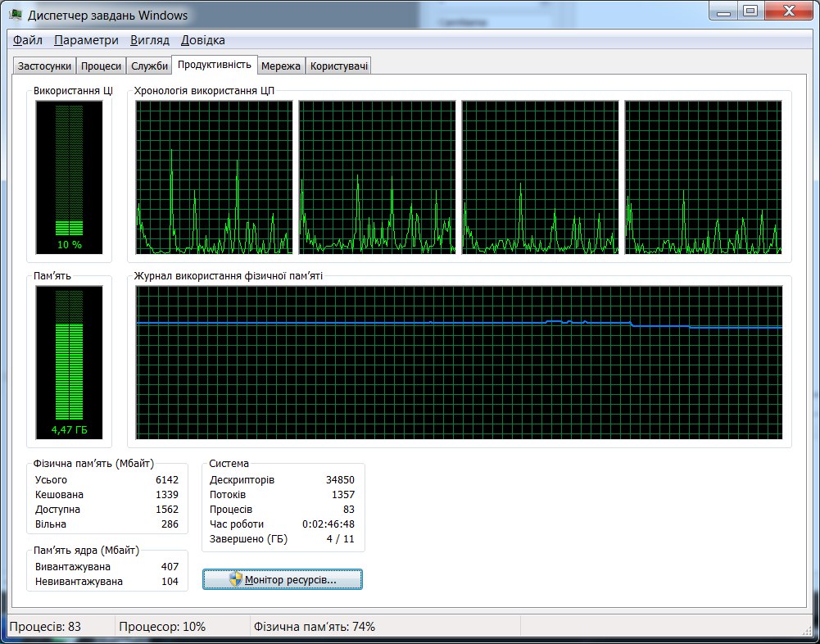Click the Task Manager title bar icon
The width and height of the screenshot is (820, 644).
click(x=16, y=15)
